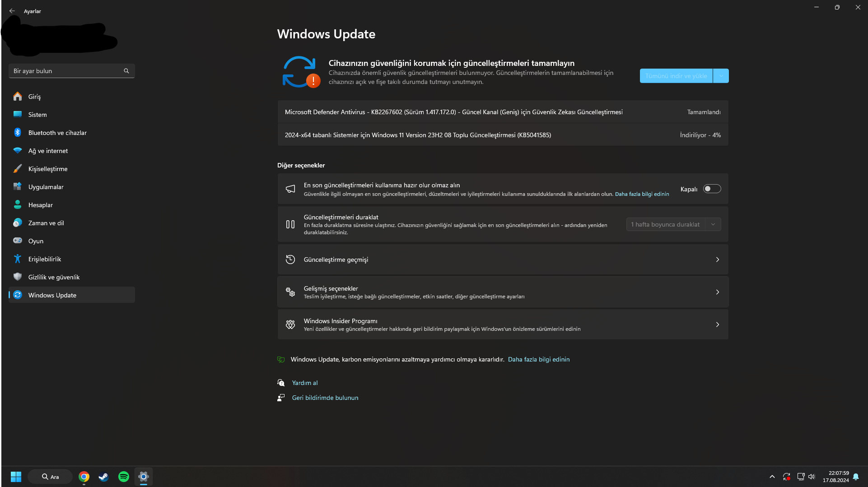Click the Ağ ve internet Wi-Fi icon
868x487 pixels.
pyautogui.click(x=18, y=150)
